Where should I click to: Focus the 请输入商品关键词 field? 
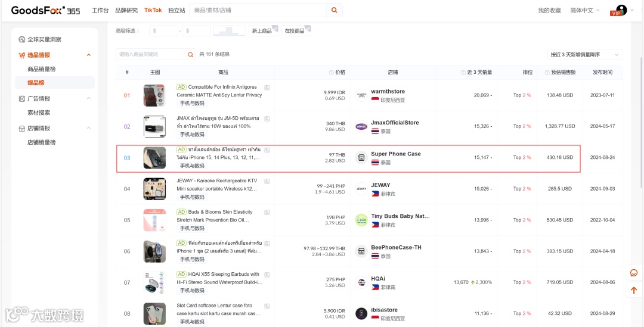coord(151,54)
